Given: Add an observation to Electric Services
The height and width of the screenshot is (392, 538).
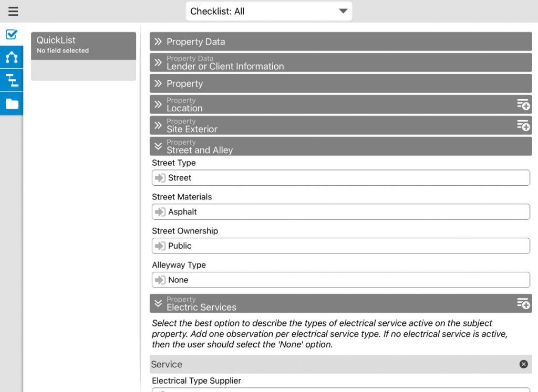Looking at the screenshot, I should coord(523,303).
